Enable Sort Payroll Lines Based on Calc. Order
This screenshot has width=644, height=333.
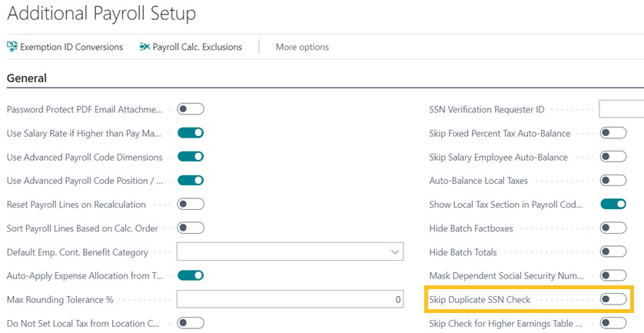point(191,228)
